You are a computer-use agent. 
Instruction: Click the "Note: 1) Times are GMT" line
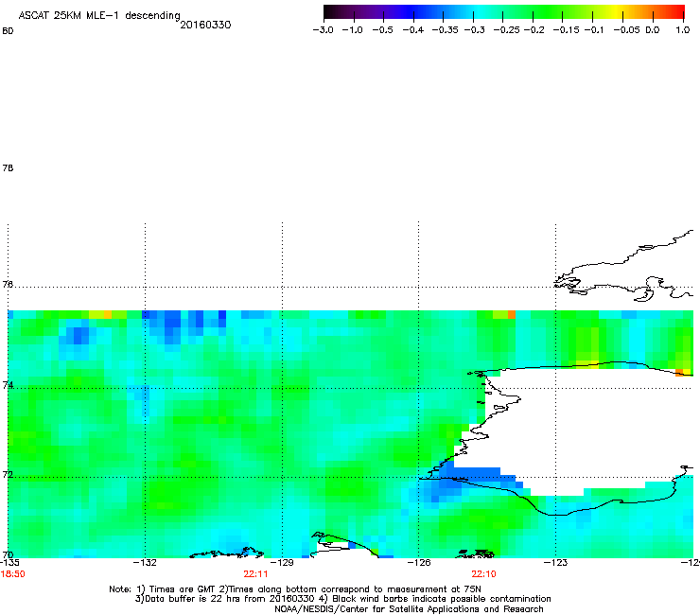(295, 589)
